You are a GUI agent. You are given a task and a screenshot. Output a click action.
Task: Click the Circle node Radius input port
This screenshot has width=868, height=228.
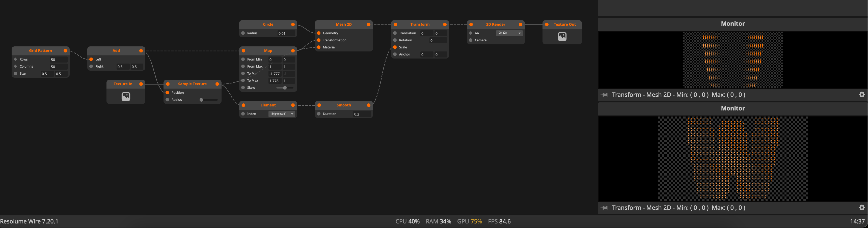(243, 33)
